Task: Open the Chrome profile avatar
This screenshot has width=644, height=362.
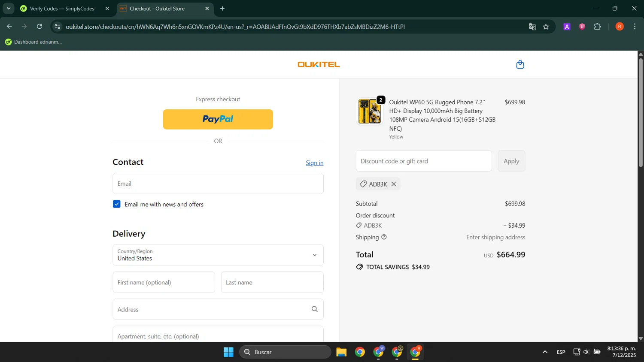Action: (x=620, y=27)
